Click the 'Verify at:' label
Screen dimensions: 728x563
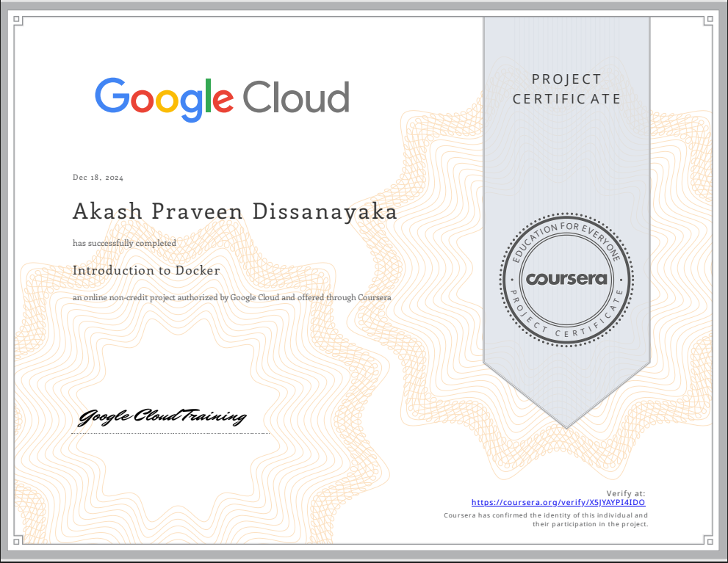(625, 493)
